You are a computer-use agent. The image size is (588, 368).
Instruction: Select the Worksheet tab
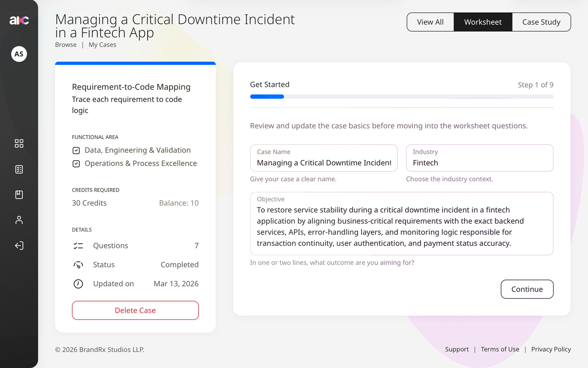[483, 22]
